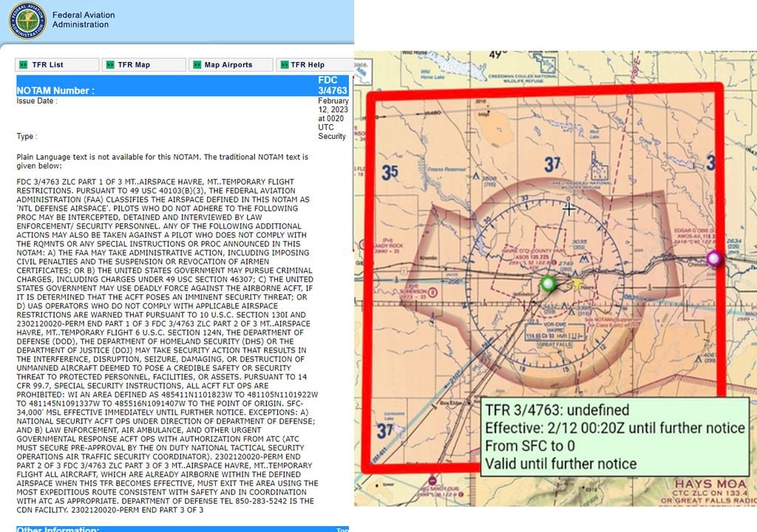This screenshot has width=757, height=532.
Task: Click green arrow icon beside TFR Map
Action: click(109, 65)
